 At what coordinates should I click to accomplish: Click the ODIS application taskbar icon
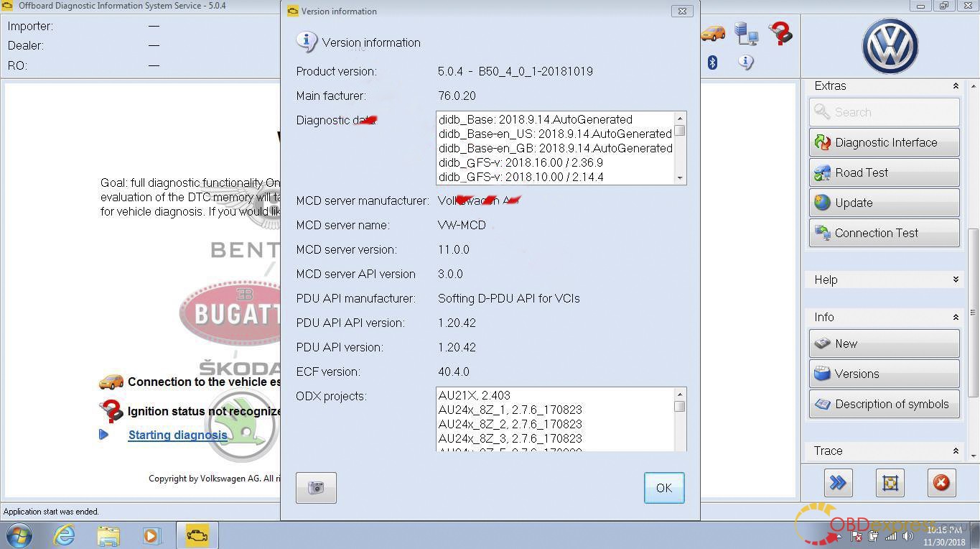pyautogui.click(x=196, y=535)
